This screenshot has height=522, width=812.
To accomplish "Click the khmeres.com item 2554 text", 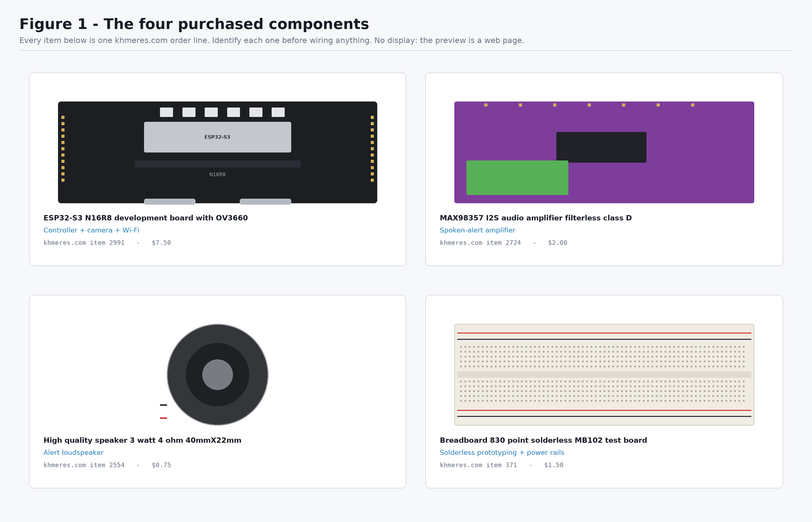I will point(84,465).
